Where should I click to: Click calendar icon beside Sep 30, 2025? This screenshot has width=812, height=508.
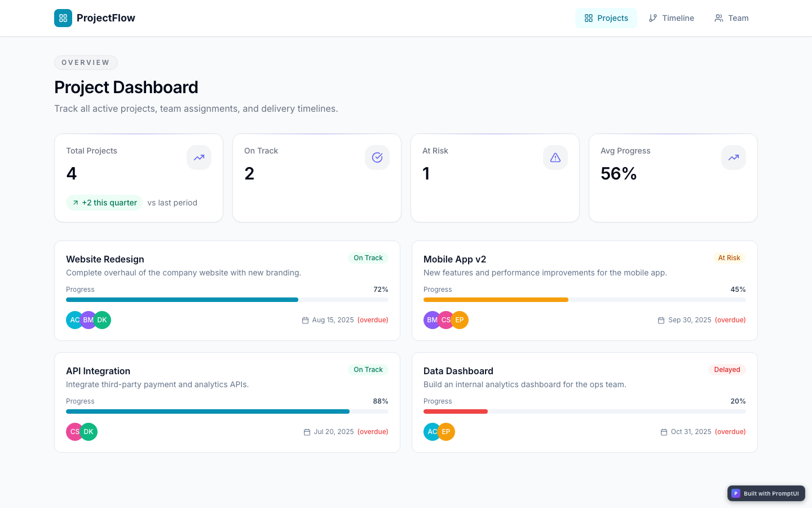coord(661,320)
